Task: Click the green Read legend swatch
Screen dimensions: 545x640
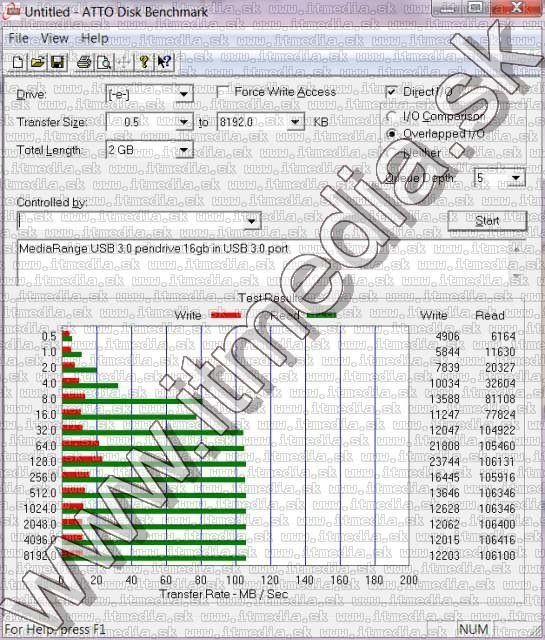Action: point(321,315)
